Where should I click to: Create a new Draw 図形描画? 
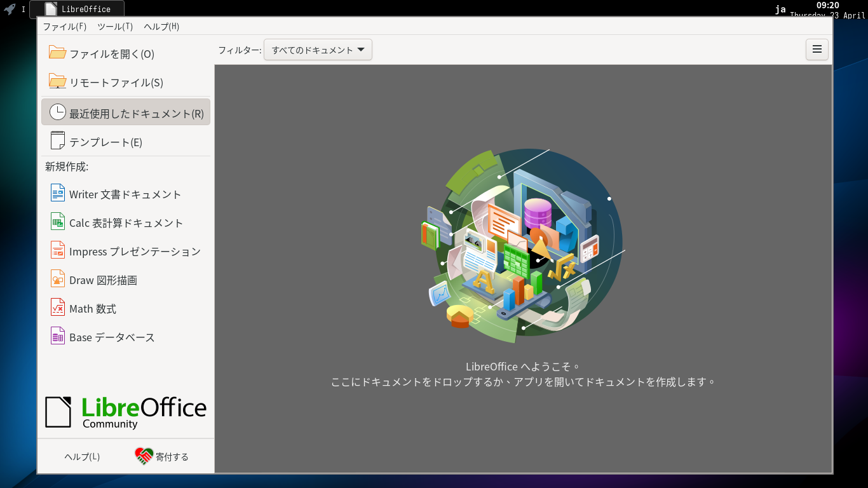(126, 280)
